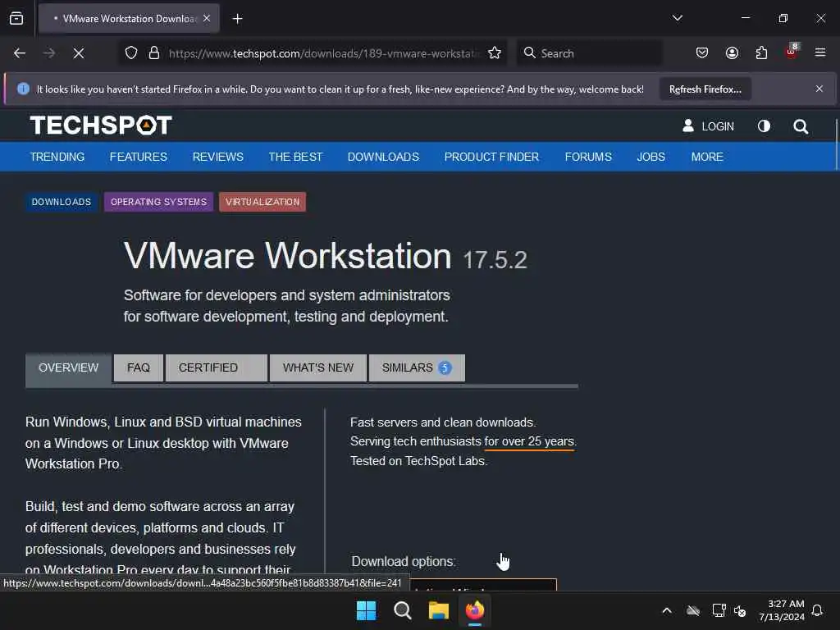The width and height of the screenshot is (840, 630).
Task: Open Windows taskbar search
Action: point(402,610)
